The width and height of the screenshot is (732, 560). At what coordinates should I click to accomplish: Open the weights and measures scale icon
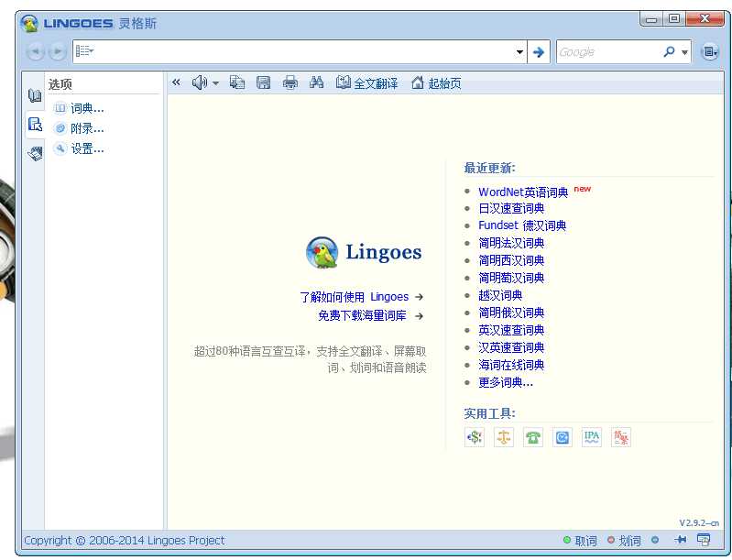504,437
